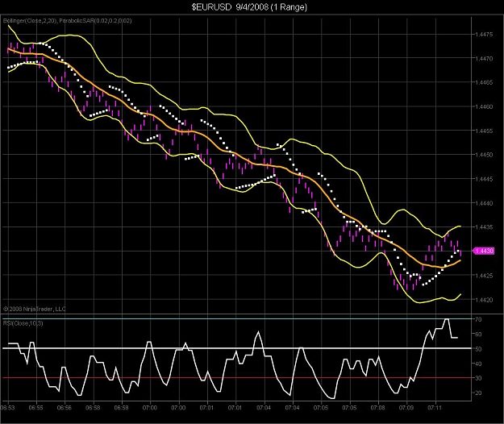Click the 06:56 time axis label

tap(65, 408)
